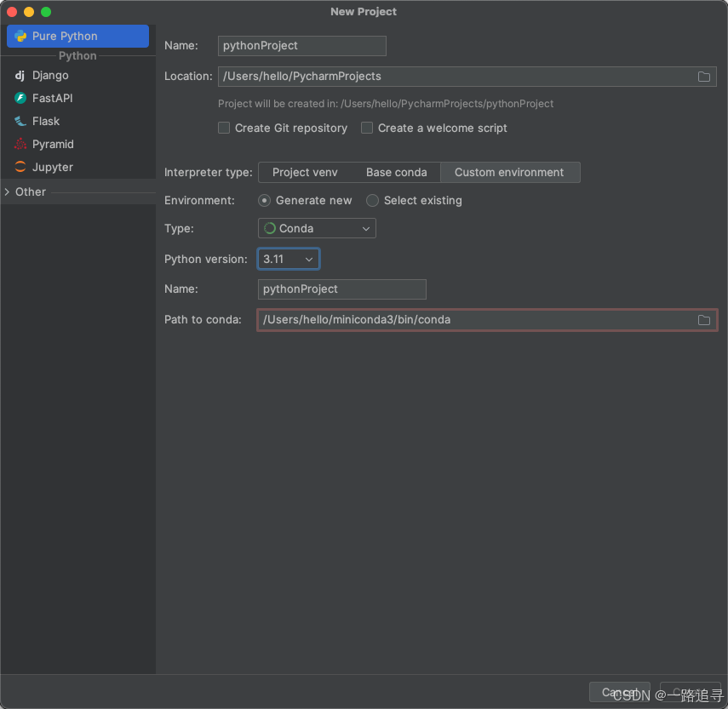This screenshot has width=728, height=709.
Task: Enable Create Git repository checkbox
Action: click(224, 128)
